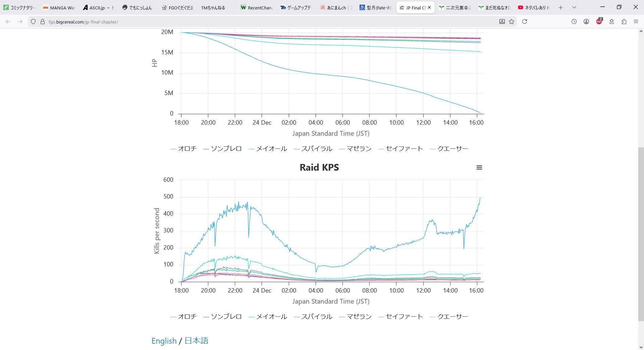Open the Adblock Plus extension icon
This screenshot has height=350, width=644.
tap(599, 21)
